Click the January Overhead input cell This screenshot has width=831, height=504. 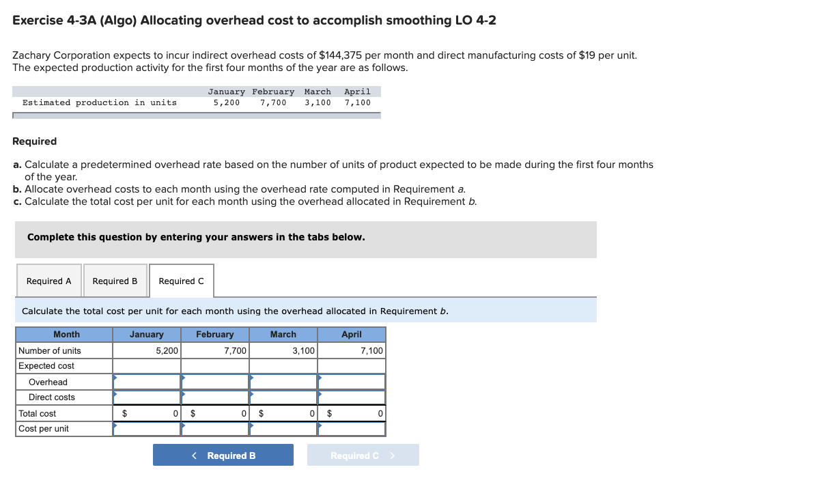click(x=147, y=381)
